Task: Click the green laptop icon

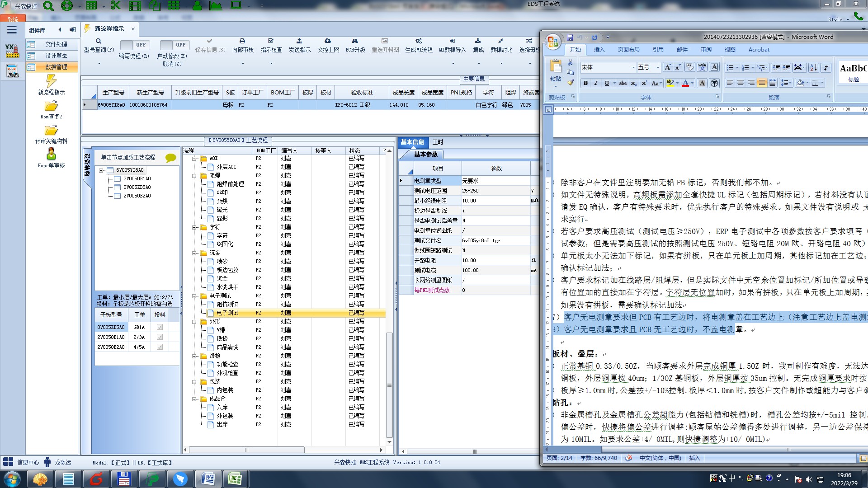Action: [236, 5]
